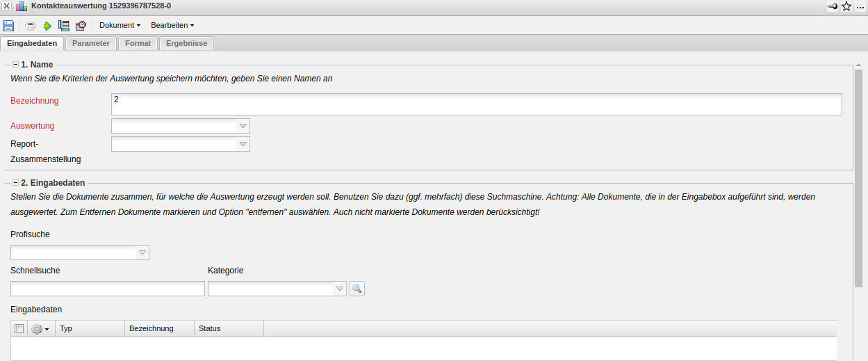Click into the Bezeichnung text field
This screenshot has height=361, width=868.
coord(477,104)
